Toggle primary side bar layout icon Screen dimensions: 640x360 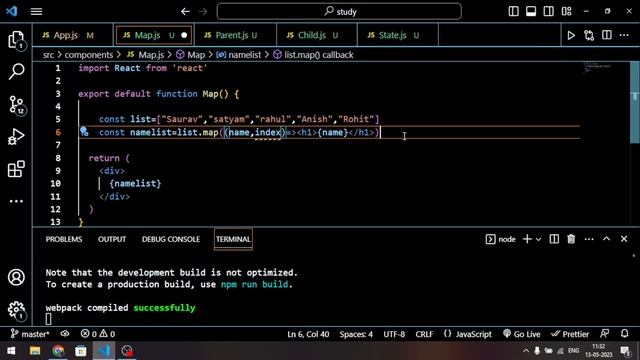(513, 11)
